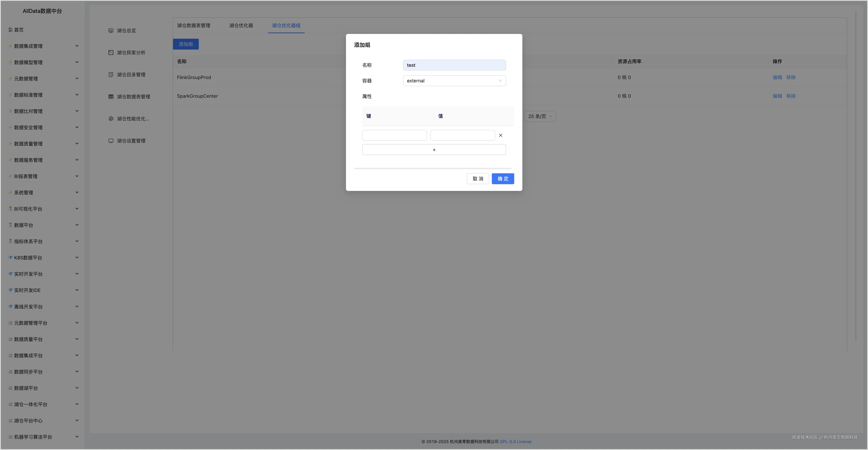
Task: Click the 湖仓总览 dashboard icon
Action: [x=111, y=31]
